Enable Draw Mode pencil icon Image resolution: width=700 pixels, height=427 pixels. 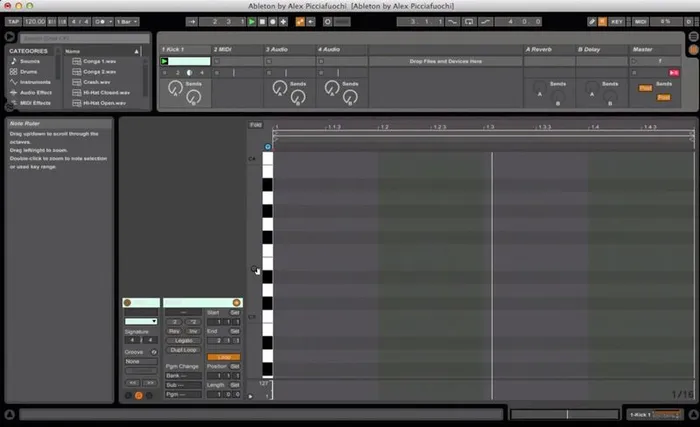tap(592, 21)
